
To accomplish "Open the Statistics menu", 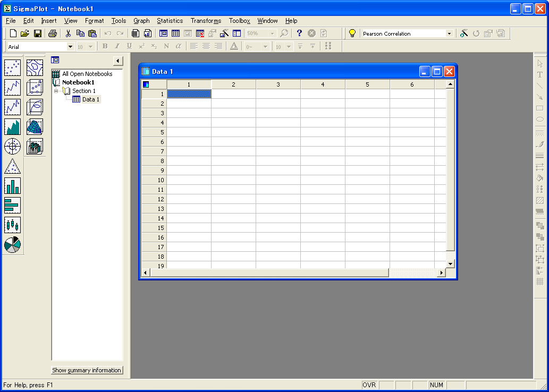I will (170, 21).
